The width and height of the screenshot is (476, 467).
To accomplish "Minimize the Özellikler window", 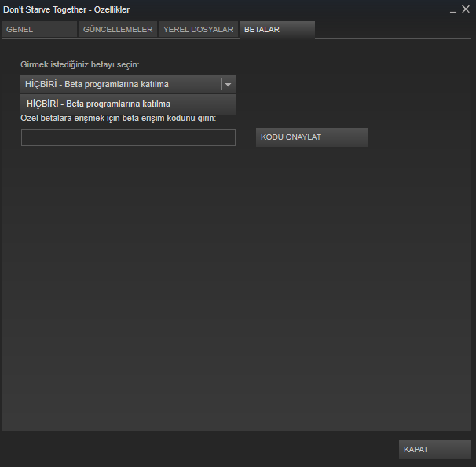I will [453, 10].
